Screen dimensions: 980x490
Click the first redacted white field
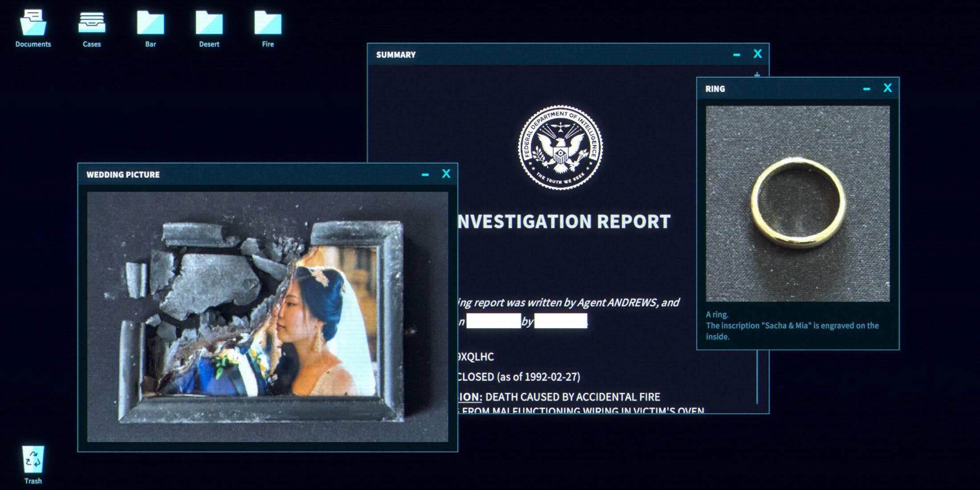(493, 321)
